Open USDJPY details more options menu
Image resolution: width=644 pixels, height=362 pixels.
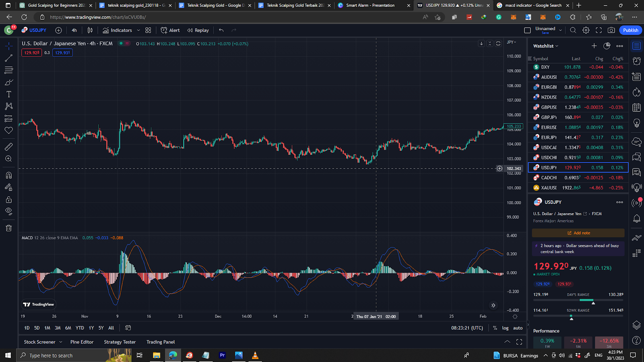[619, 202]
